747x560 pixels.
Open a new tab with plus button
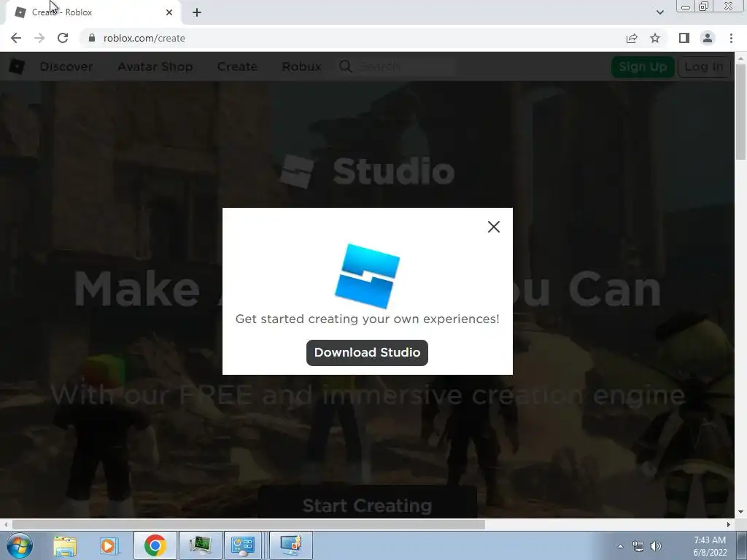pos(197,12)
